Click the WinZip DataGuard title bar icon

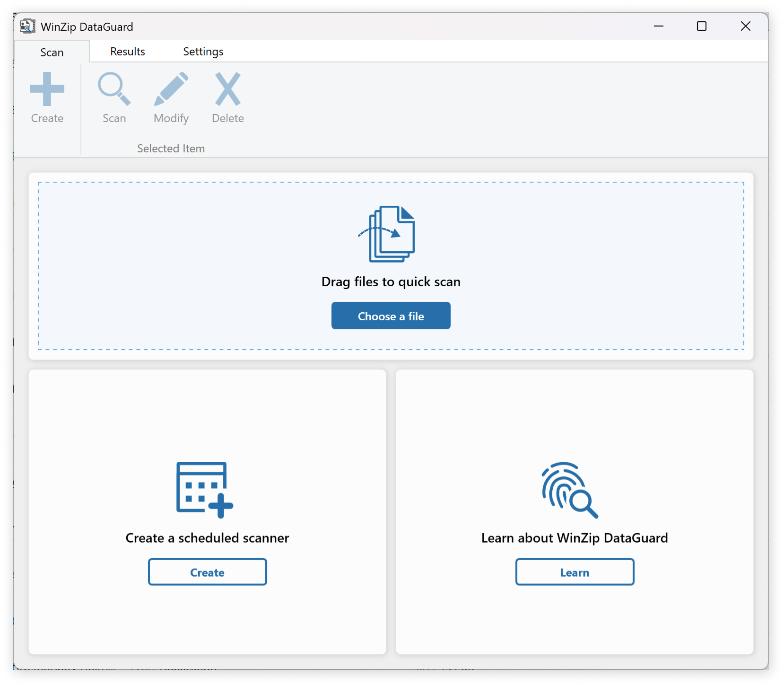pyautogui.click(x=28, y=26)
